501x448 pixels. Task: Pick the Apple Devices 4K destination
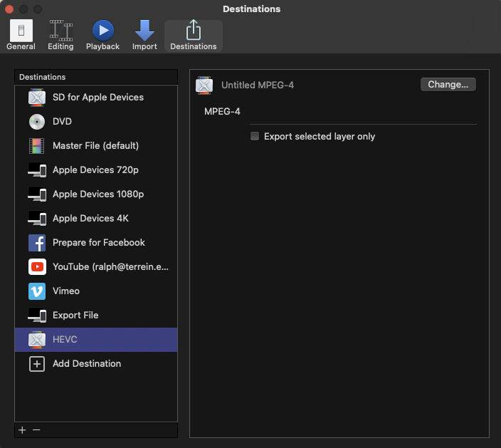[90, 219]
